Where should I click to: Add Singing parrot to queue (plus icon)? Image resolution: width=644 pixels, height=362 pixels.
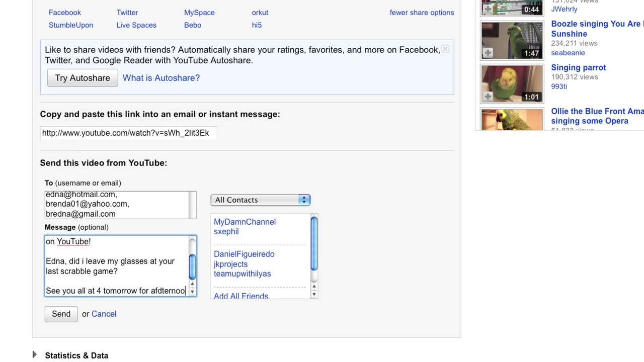click(488, 97)
